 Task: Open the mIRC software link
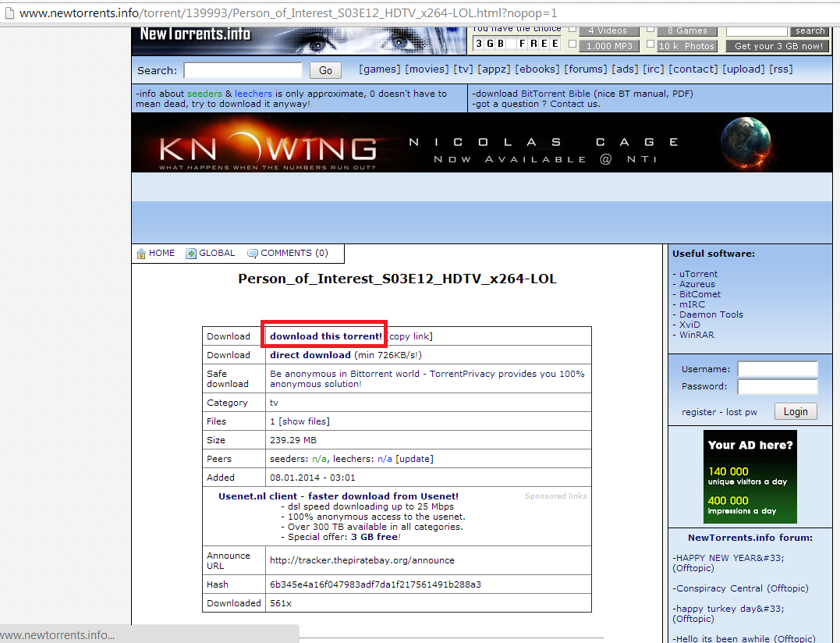point(692,304)
